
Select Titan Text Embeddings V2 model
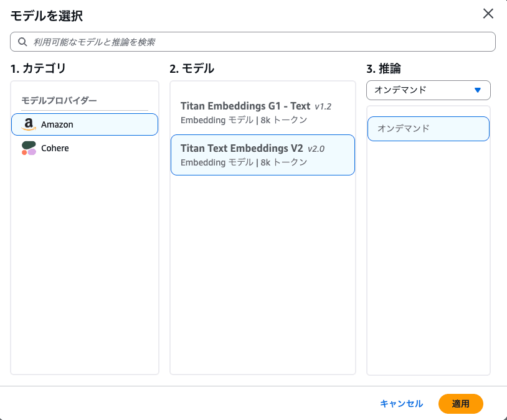click(263, 155)
